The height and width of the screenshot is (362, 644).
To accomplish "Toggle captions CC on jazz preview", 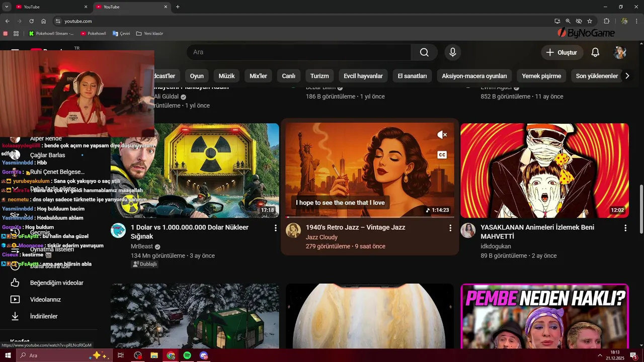I will (x=442, y=155).
